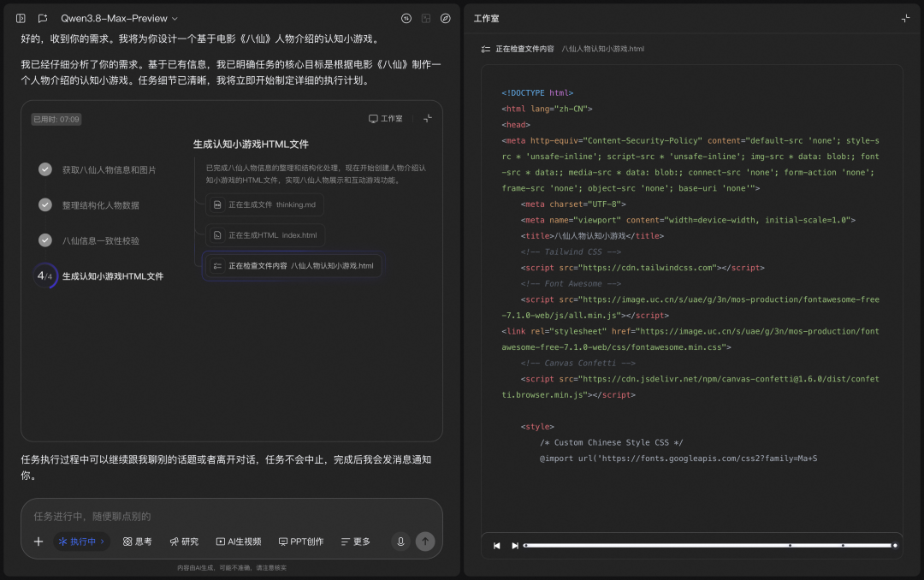
Task: Open the 正在生成HTML index.html item
Action: click(x=265, y=235)
